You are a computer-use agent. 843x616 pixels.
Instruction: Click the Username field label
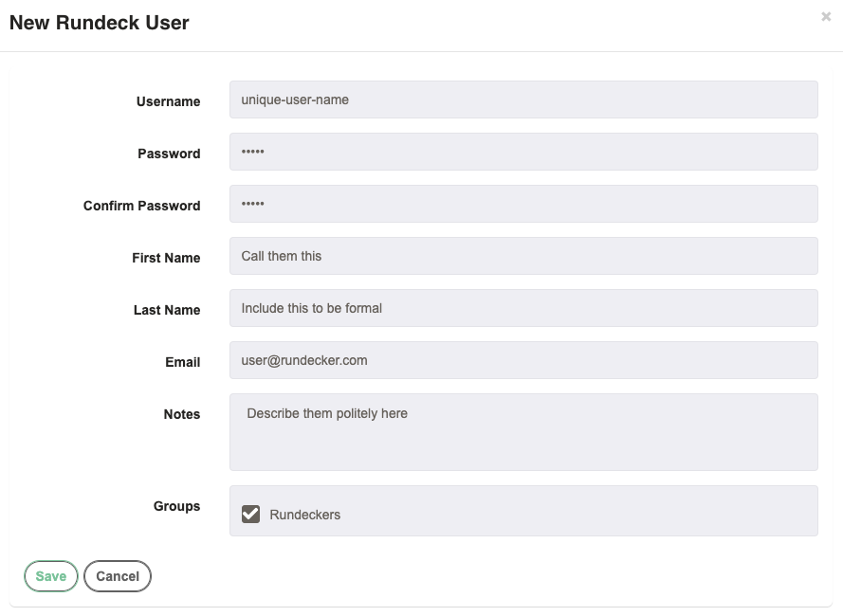click(x=168, y=101)
